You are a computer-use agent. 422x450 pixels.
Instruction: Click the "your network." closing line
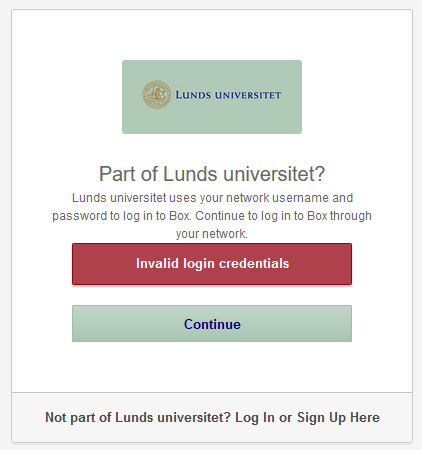212,234
